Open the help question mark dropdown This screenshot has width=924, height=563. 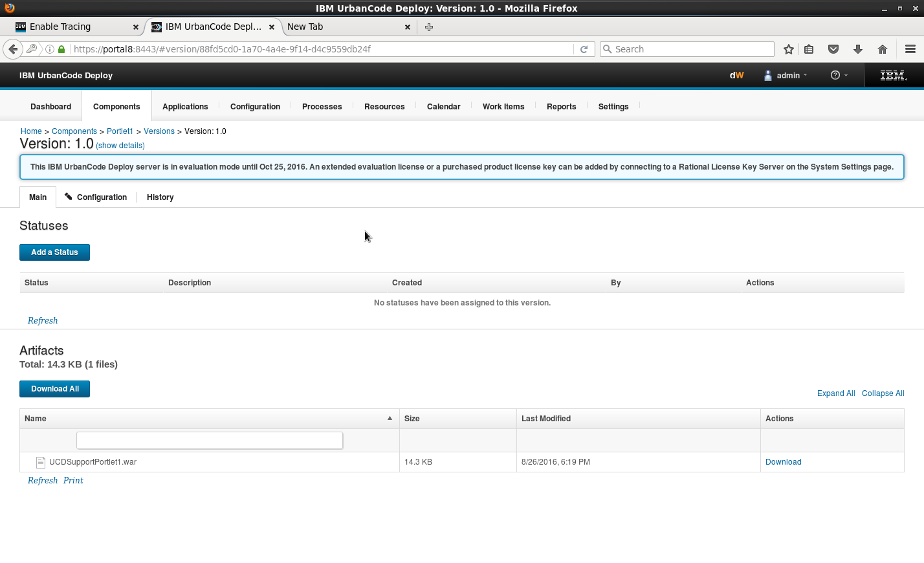(x=839, y=76)
